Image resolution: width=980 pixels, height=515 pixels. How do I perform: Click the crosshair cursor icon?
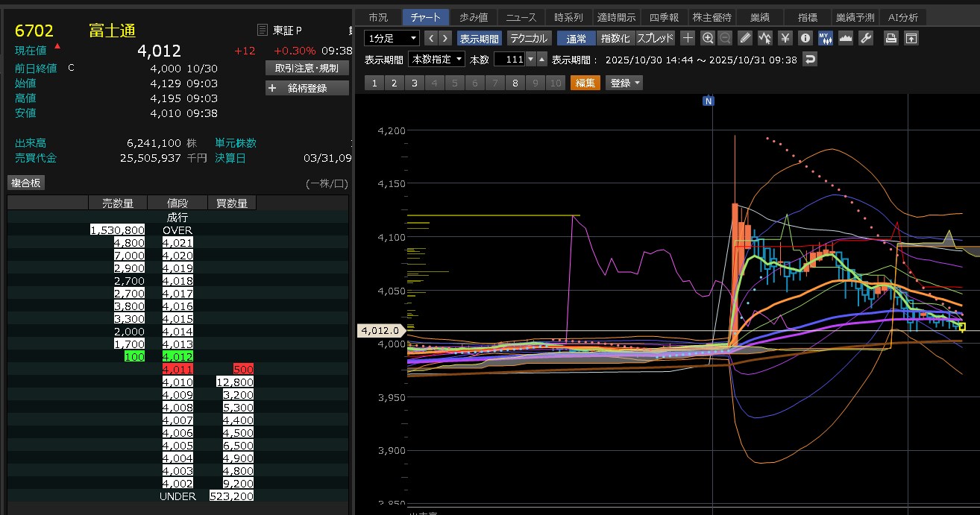(x=688, y=38)
